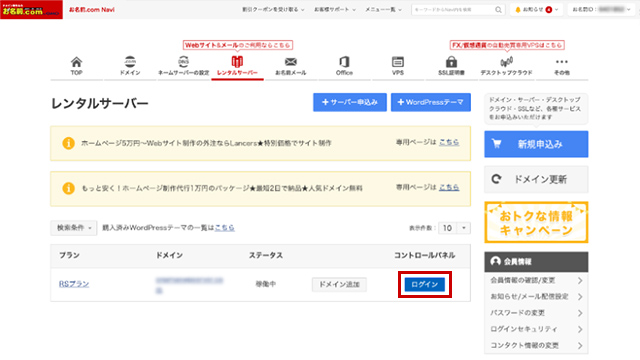Click the Webサイト&メール red callout
This screenshot has height=360, width=640.
coord(238,45)
